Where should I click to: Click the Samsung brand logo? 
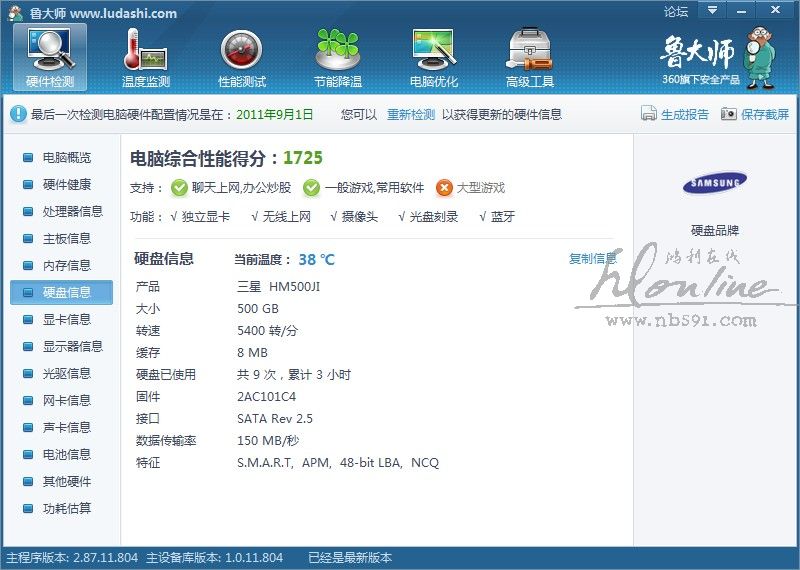[715, 183]
